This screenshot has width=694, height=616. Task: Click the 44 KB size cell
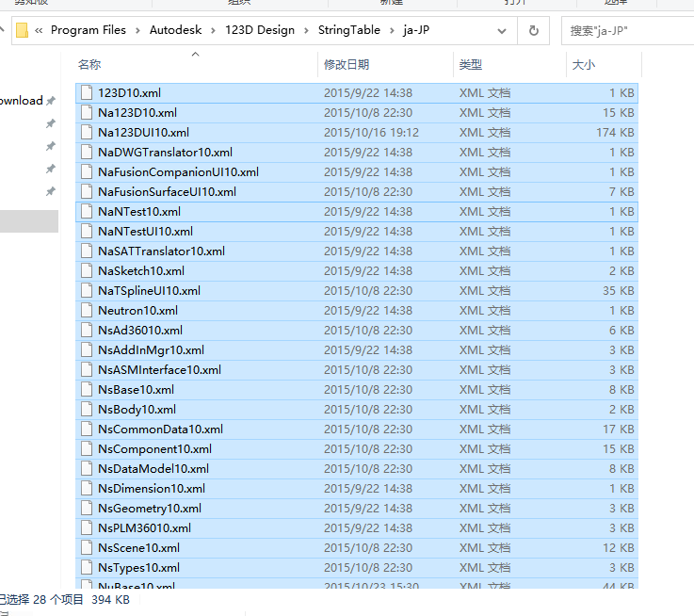pyautogui.click(x=619, y=586)
